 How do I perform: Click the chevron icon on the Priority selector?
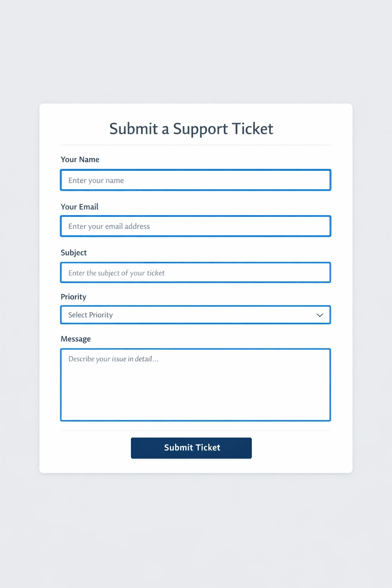(x=320, y=315)
